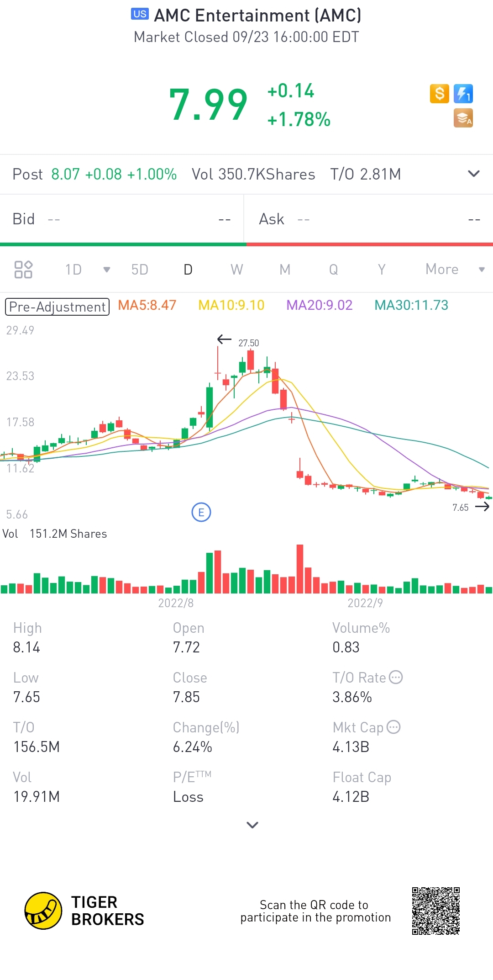Tap the Bid price panel
The width and height of the screenshot is (493, 980).
[x=122, y=219]
